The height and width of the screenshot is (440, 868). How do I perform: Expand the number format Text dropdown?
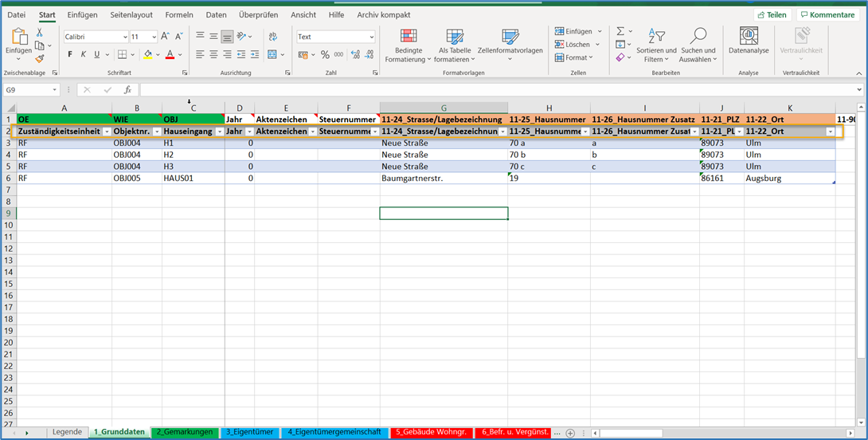pyautogui.click(x=370, y=37)
